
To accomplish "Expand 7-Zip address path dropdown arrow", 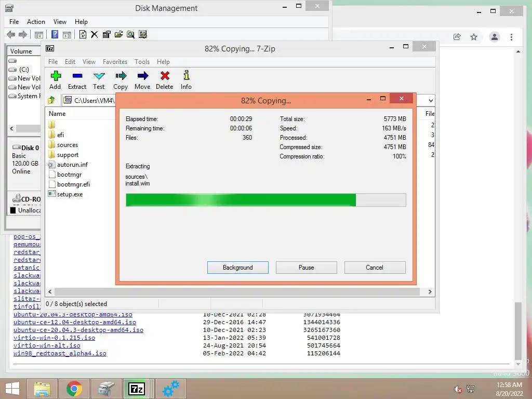I will click(431, 100).
